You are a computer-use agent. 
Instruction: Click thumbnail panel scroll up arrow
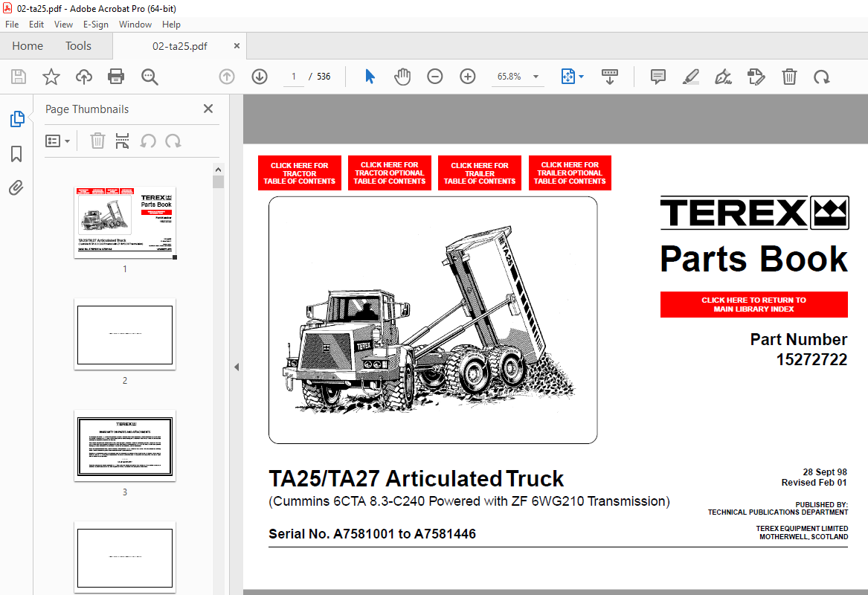[x=218, y=170]
